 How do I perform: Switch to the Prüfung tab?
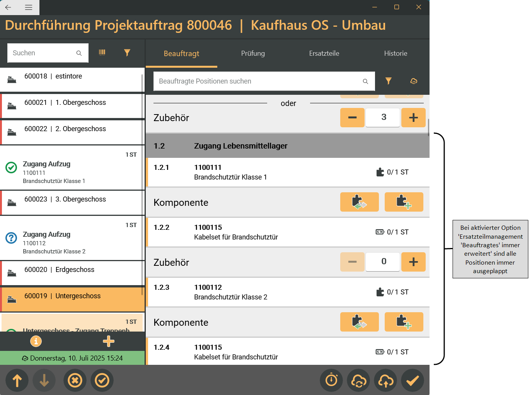tap(253, 53)
